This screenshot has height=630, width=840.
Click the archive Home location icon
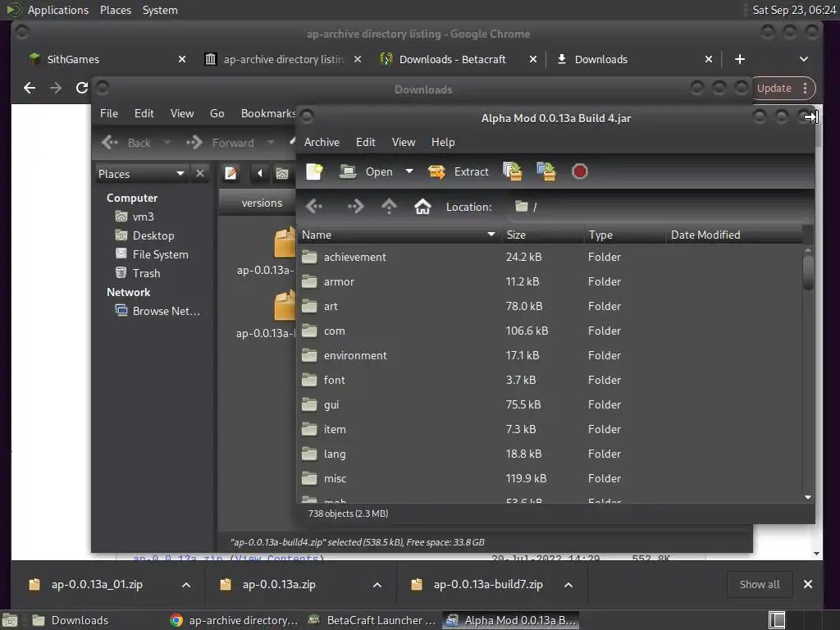(x=422, y=206)
